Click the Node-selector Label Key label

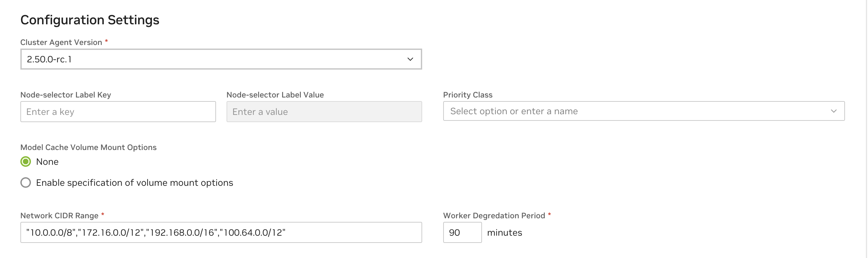(x=65, y=95)
